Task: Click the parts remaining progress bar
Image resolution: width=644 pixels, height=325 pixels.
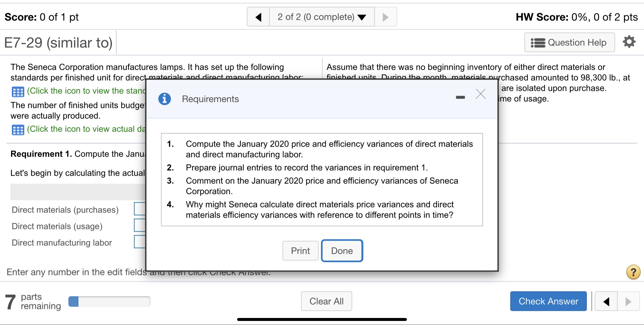Action: (109, 302)
